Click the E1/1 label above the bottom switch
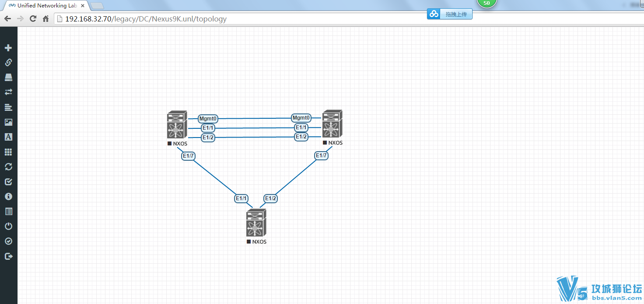Screen dimensions: 644x304 pos(241,198)
